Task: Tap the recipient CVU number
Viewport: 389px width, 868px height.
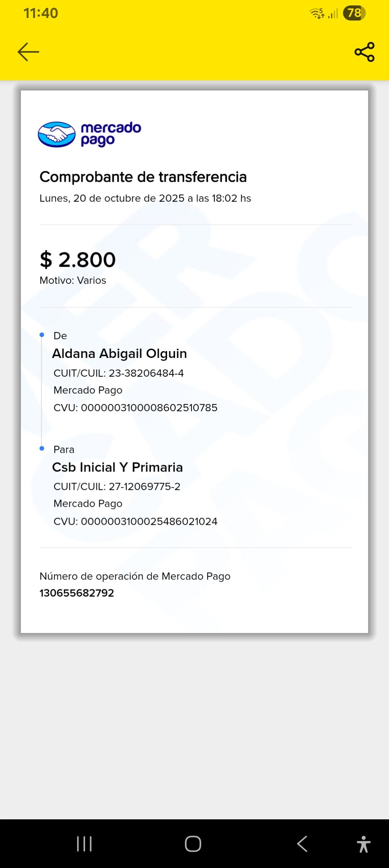Action: (x=135, y=521)
